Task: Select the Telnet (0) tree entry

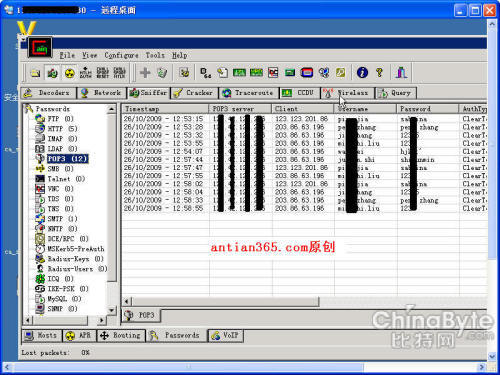Action: pyautogui.click(x=60, y=179)
